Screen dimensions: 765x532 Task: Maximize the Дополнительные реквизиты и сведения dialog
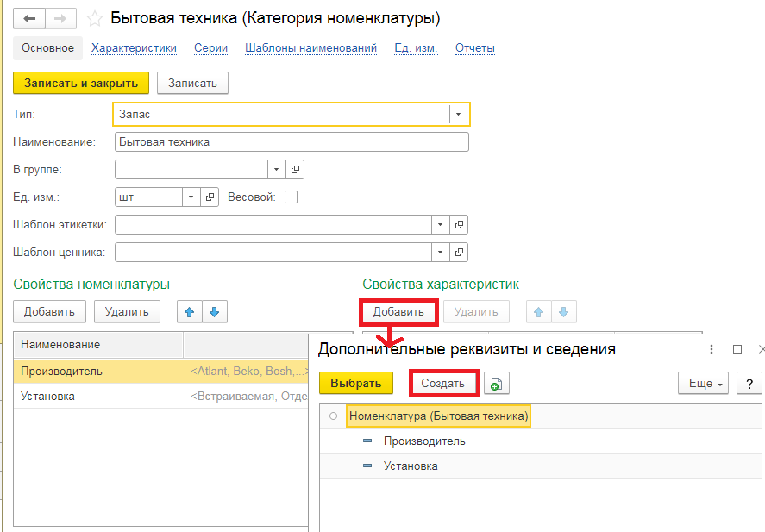737,349
